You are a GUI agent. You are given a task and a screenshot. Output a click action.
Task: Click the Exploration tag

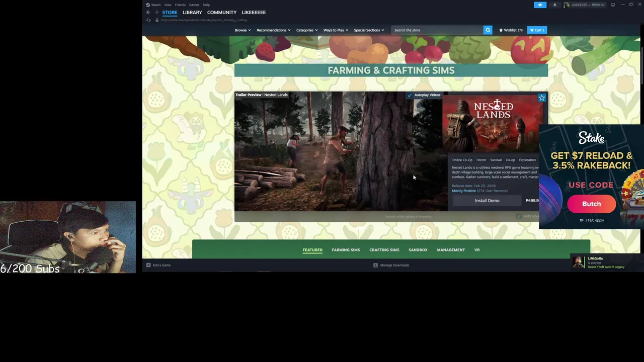[x=527, y=160]
